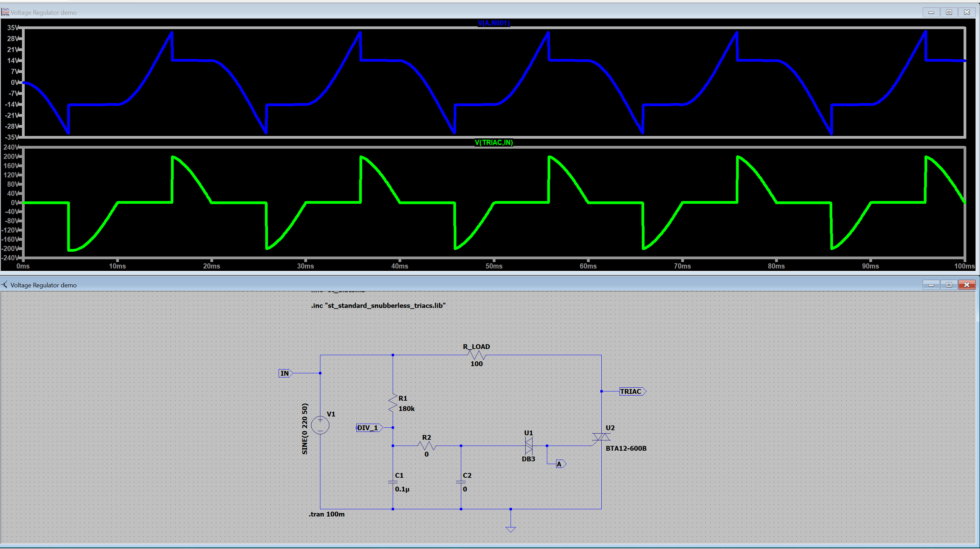The height and width of the screenshot is (549, 980).
Task: Click the DIV_1 net label flag
Action: [369, 428]
